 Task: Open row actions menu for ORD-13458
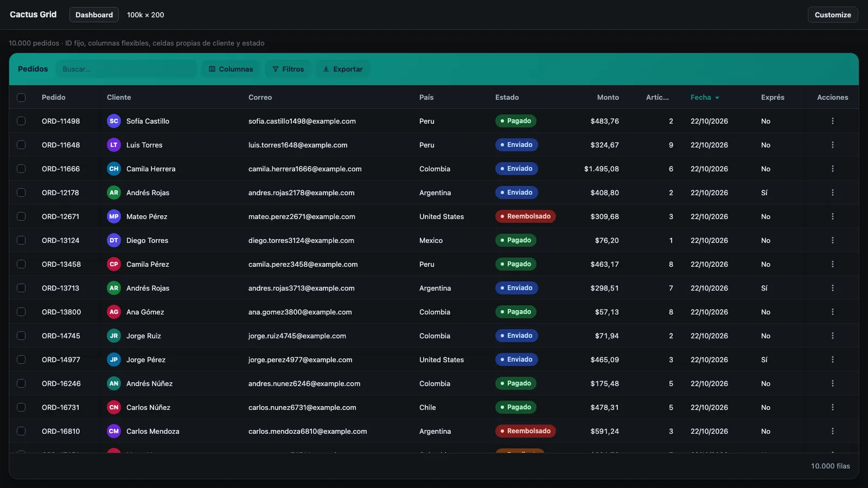point(833,264)
